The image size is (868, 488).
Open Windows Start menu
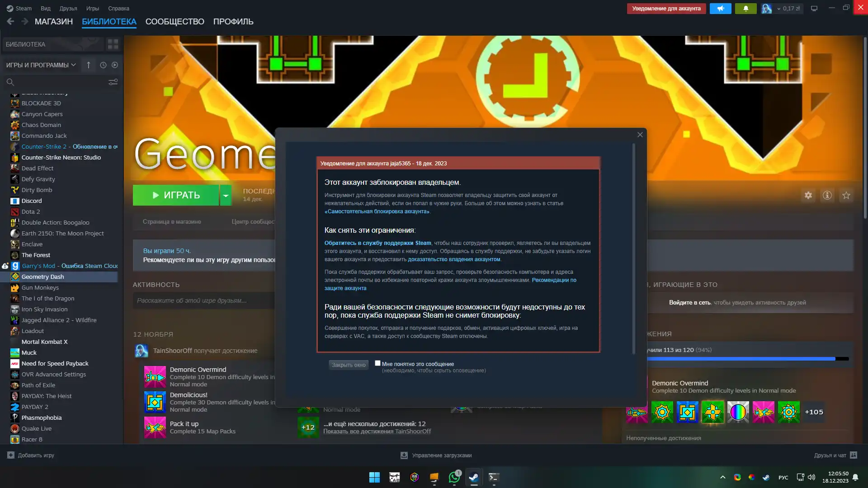pos(374,477)
